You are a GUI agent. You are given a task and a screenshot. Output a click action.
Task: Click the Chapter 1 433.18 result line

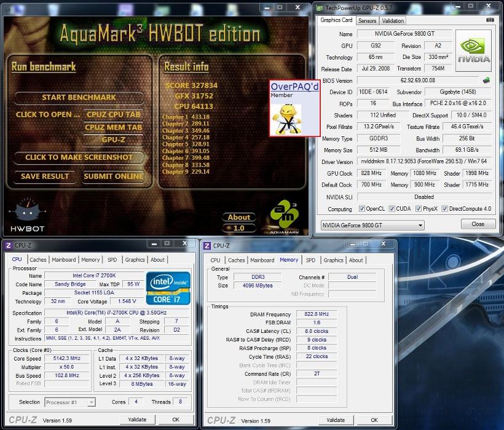pos(186,117)
